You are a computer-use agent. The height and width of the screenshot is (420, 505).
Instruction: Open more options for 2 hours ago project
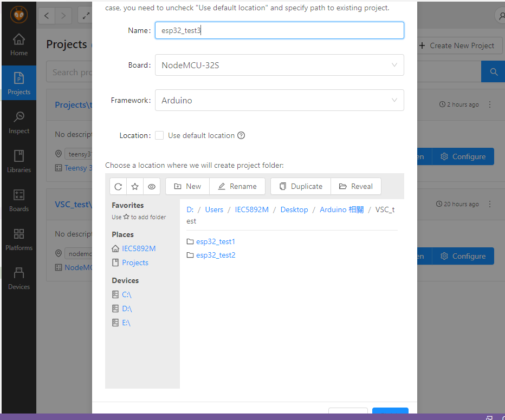[x=489, y=104]
